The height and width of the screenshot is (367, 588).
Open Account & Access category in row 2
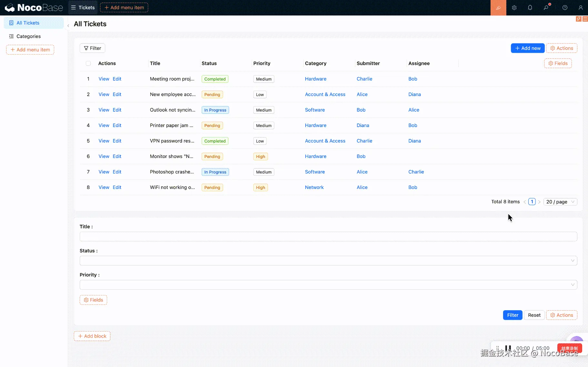tap(325, 94)
